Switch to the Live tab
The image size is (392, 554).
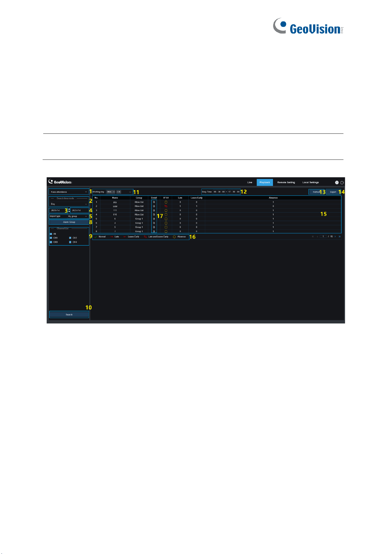tap(250, 182)
